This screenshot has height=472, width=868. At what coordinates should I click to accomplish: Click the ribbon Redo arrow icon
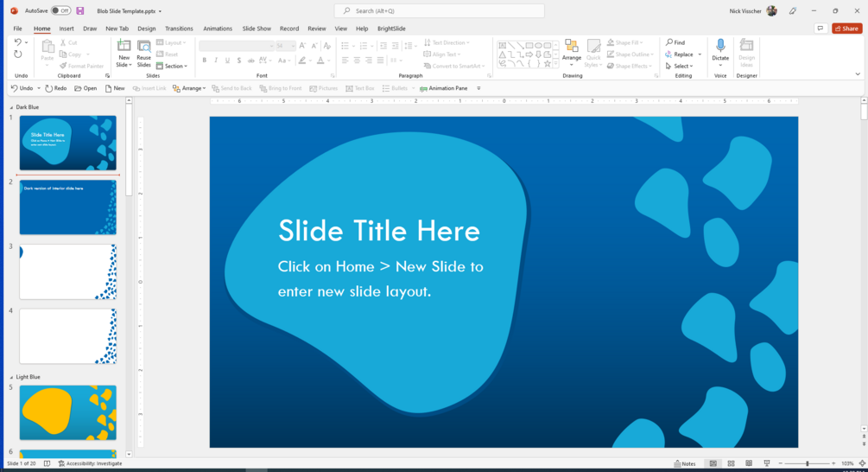(x=18, y=54)
